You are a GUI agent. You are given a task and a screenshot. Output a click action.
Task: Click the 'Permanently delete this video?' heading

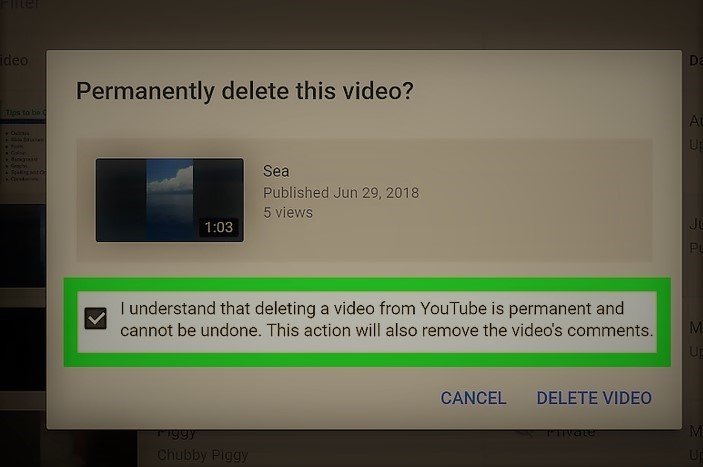tap(245, 91)
